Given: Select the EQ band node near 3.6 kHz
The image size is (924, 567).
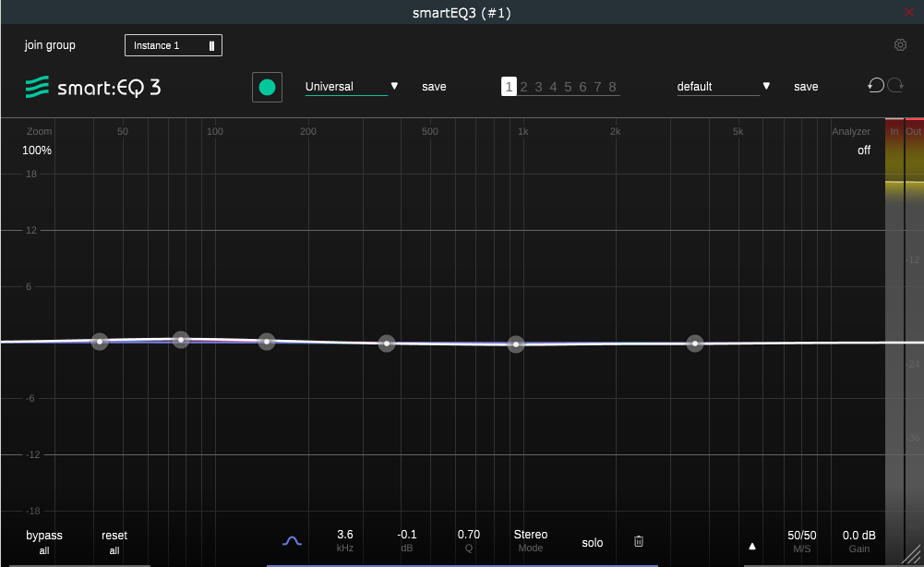Looking at the screenshot, I should (695, 343).
